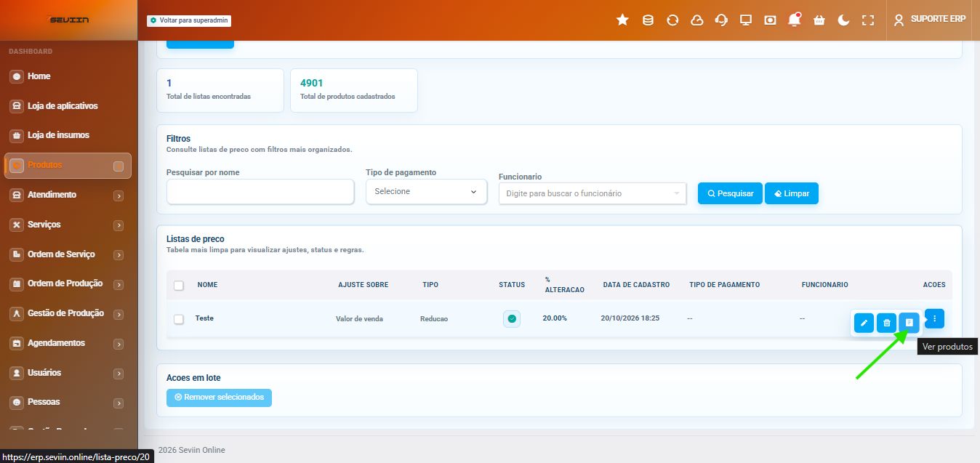Screen dimensions: 980x463
Task: Click Ver produtos icon for Teste
Action: click(x=909, y=322)
